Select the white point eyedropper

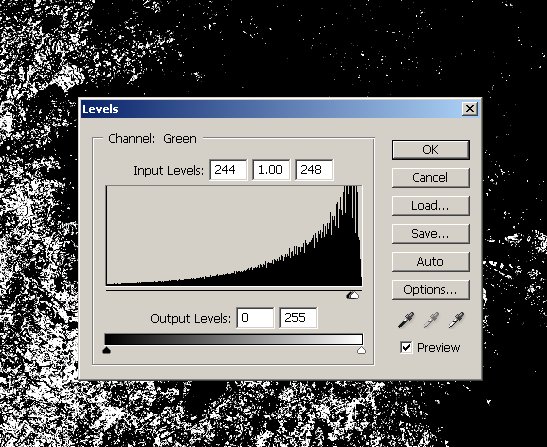coord(456,320)
